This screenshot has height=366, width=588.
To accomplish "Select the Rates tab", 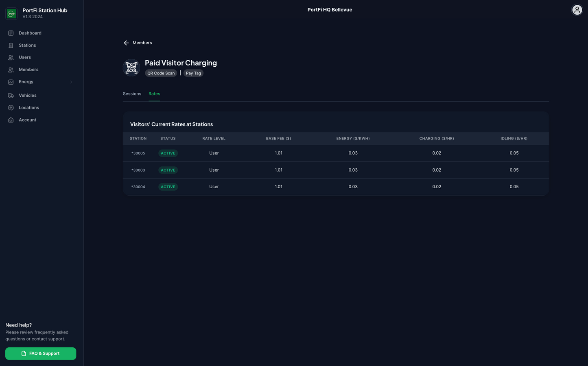I will (x=154, y=94).
